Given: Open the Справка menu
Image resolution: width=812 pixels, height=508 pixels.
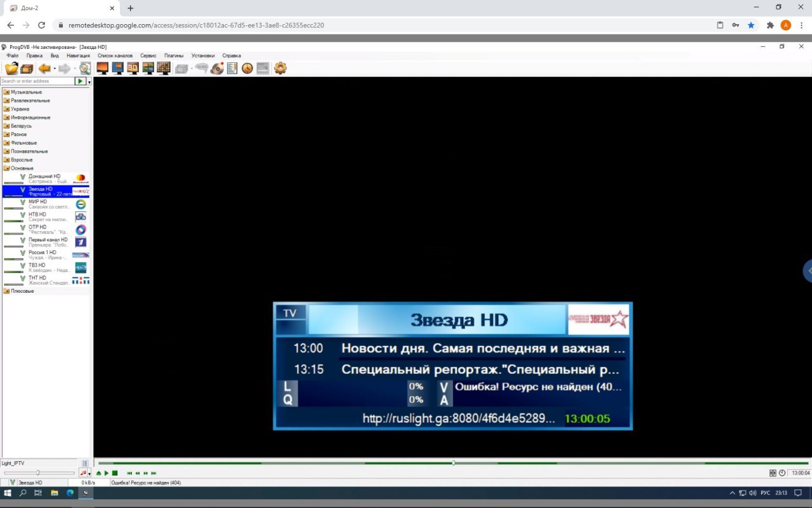Looking at the screenshot, I should [x=232, y=56].
